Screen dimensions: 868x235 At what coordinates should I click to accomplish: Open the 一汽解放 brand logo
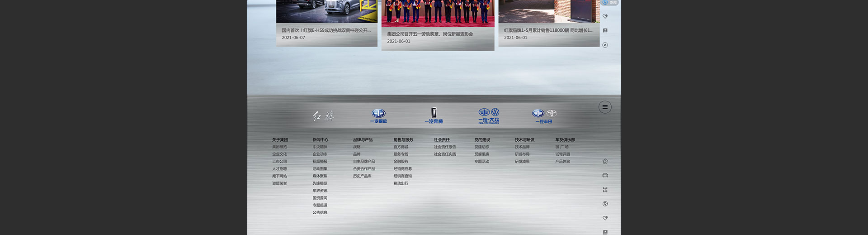(378, 116)
